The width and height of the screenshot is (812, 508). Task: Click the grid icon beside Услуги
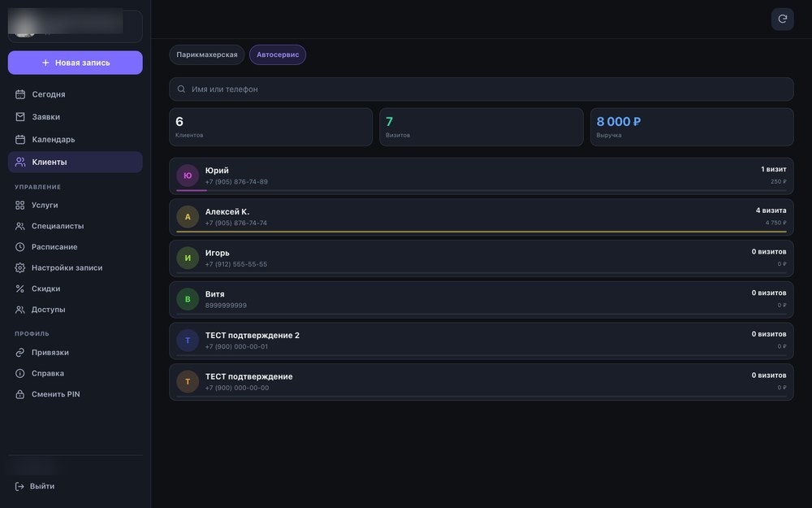pyautogui.click(x=19, y=206)
